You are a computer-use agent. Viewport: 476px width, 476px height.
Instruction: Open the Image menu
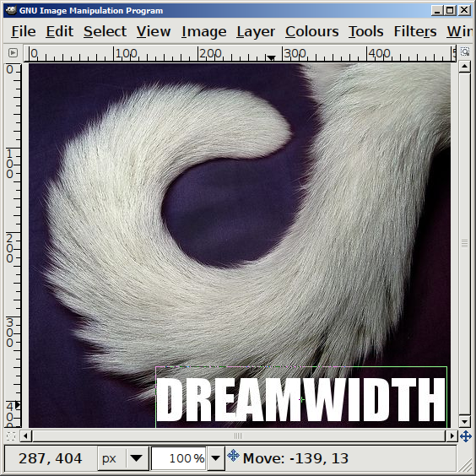(x=203, y=31)
